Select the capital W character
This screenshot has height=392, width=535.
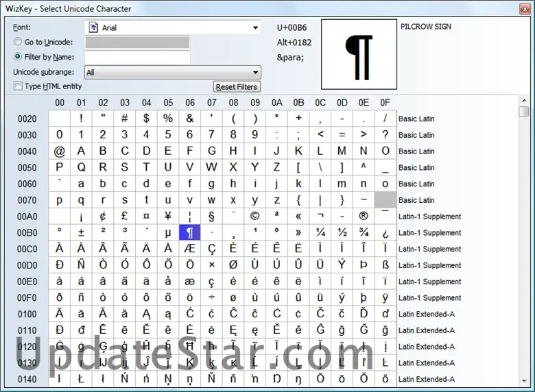coord(211,167)
